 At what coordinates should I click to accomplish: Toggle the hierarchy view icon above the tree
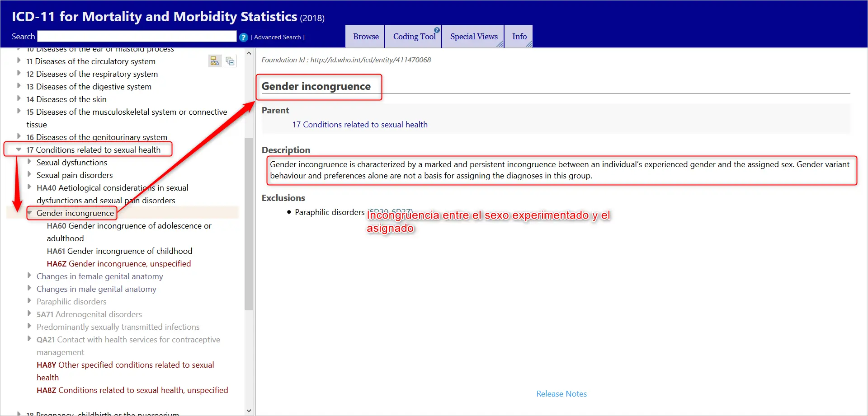pyautogui.click(x=215, y=61)
